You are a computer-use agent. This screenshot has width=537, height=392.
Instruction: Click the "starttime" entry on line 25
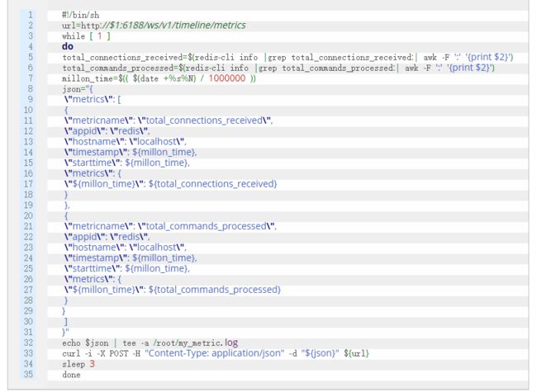(126, 268)
